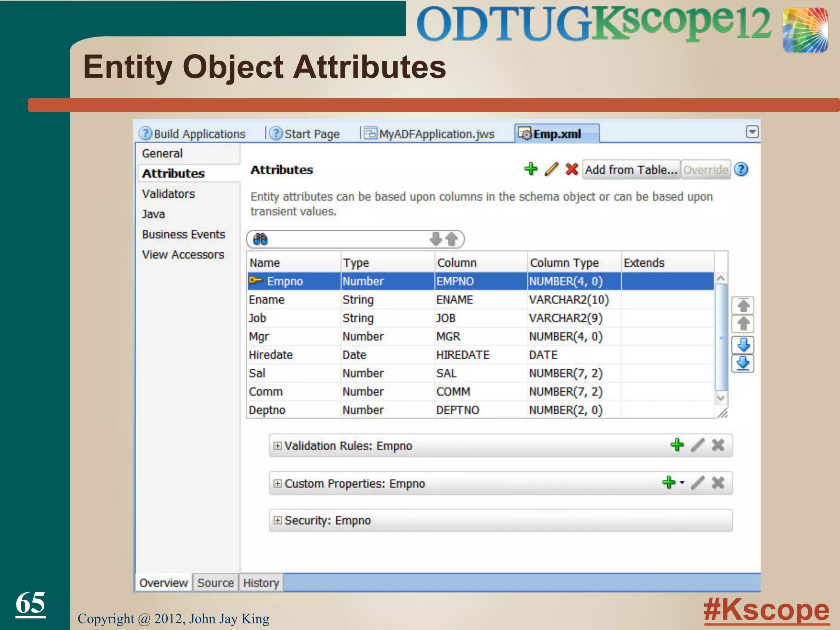This screenshot has height=630, width=840.
Task: Sort by Type column header
Action: coord(388,262)
